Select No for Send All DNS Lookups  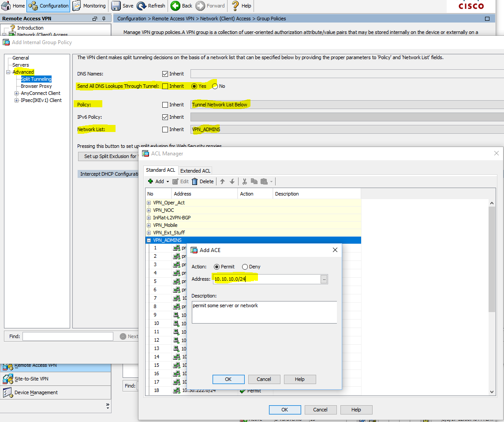click(x=215, y=86)
